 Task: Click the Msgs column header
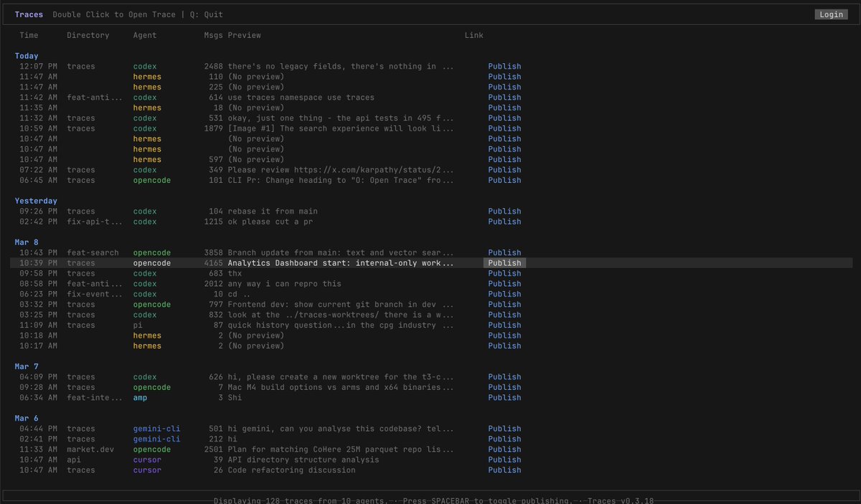[213, 35]
